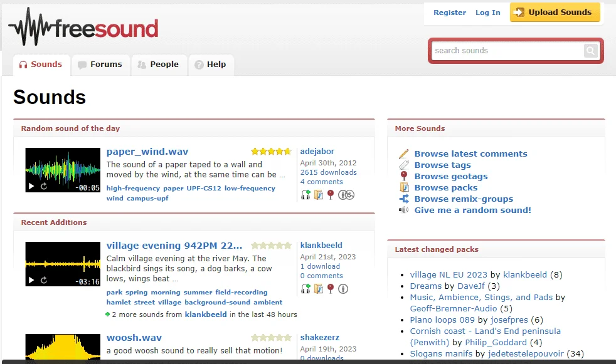Viewport: 616px width, 364px height.
Task: Click the search magnifier button
Action: pos(590,51)
